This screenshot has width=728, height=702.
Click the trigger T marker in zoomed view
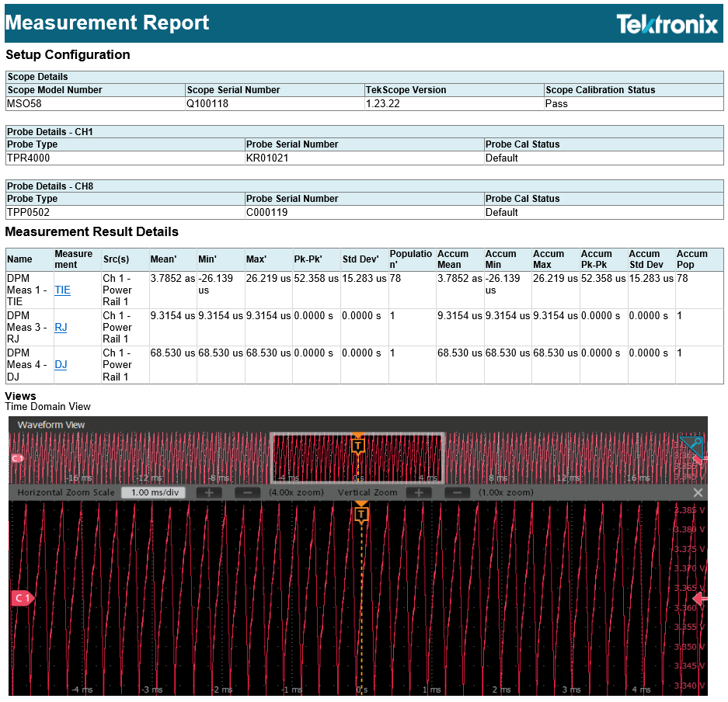361,513
